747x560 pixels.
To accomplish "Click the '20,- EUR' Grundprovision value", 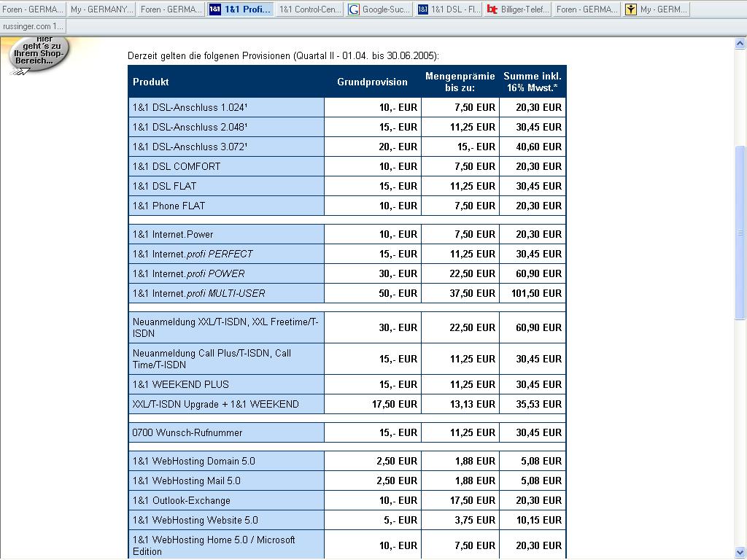I will coord(398,147).
